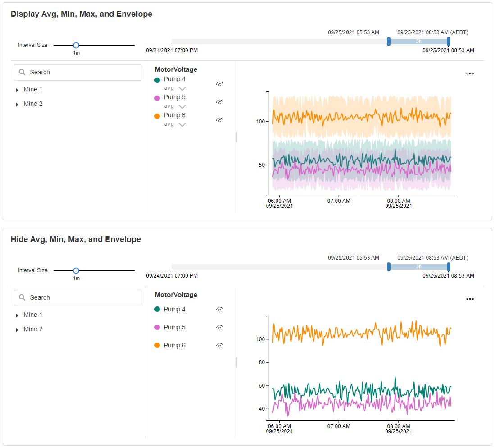Image resolution: width=495 pixels, height=448 pixels.
Task: Hide Pump 4 series in bottom chart
Action: pyautogui.click(x=220, y=309)
